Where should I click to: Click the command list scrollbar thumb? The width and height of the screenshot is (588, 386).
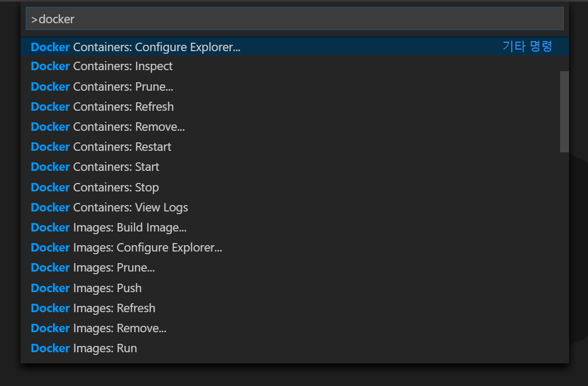[564, 111]
